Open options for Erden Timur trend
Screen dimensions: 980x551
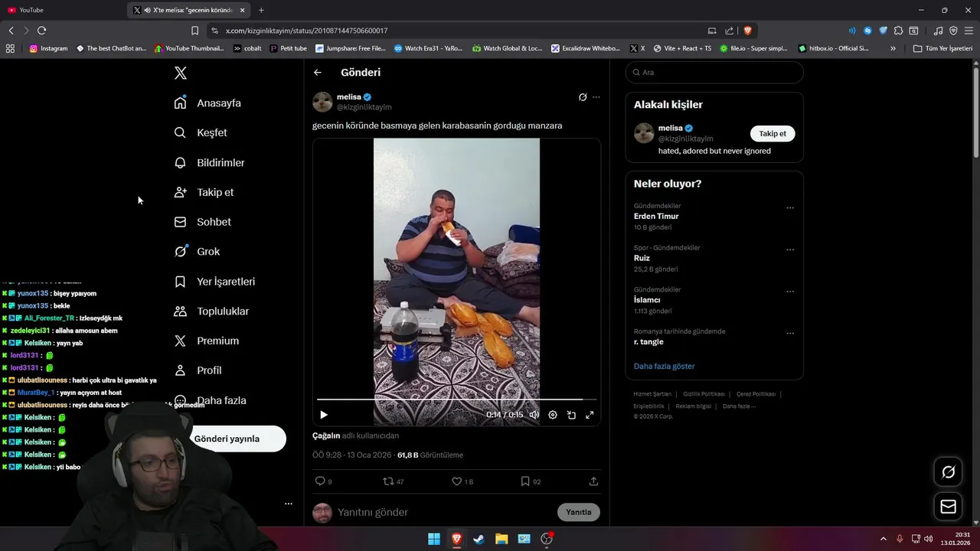click(790, 207)
